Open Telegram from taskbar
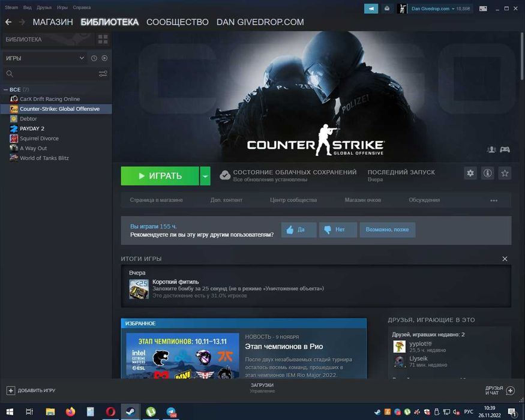This screenshot has width=525, height=420. point(171,412)
